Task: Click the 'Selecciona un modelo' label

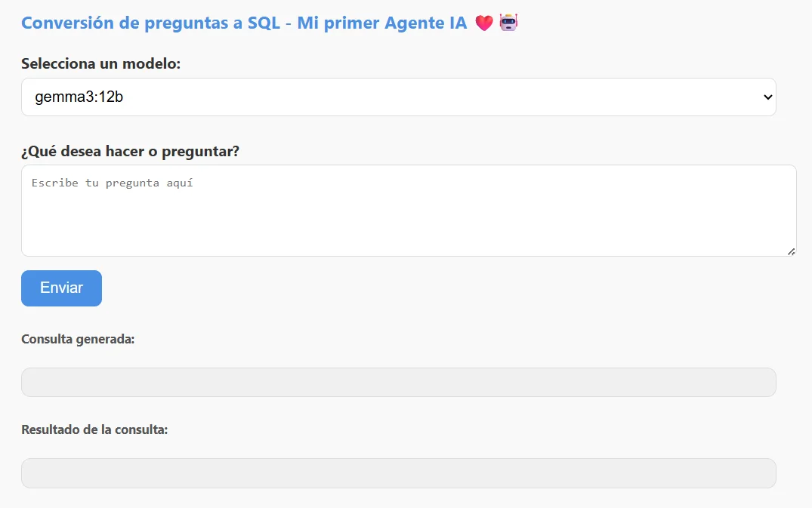Action: pos(101,63)
